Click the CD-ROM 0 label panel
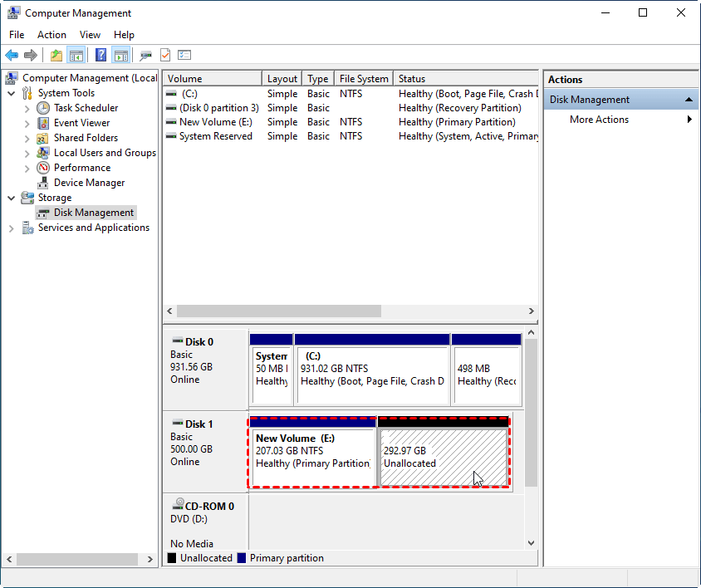 click(x=206, y=523)
